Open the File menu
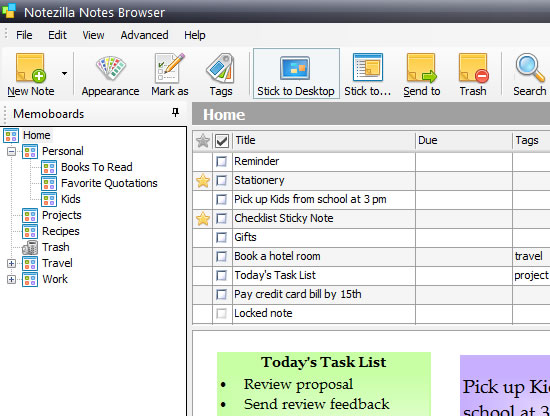Screen dimensions: 550x416 pos(24,35)
